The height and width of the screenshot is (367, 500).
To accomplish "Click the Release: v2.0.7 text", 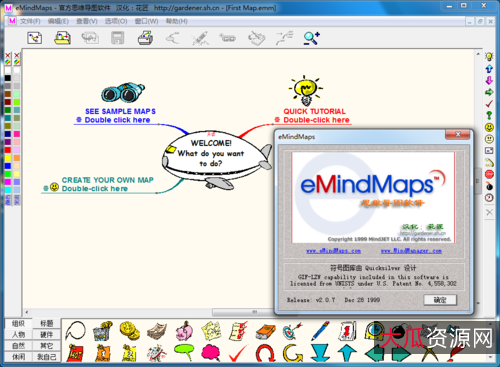I will click(311, 300).
